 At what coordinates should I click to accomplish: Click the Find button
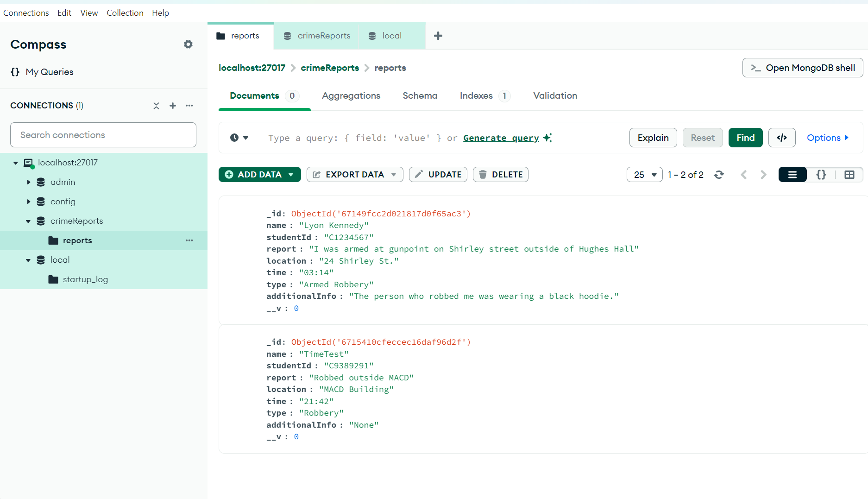[746, 138]
